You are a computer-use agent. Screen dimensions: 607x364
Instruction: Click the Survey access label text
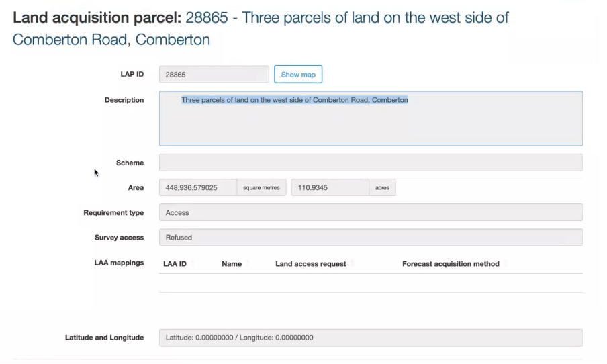119,238
